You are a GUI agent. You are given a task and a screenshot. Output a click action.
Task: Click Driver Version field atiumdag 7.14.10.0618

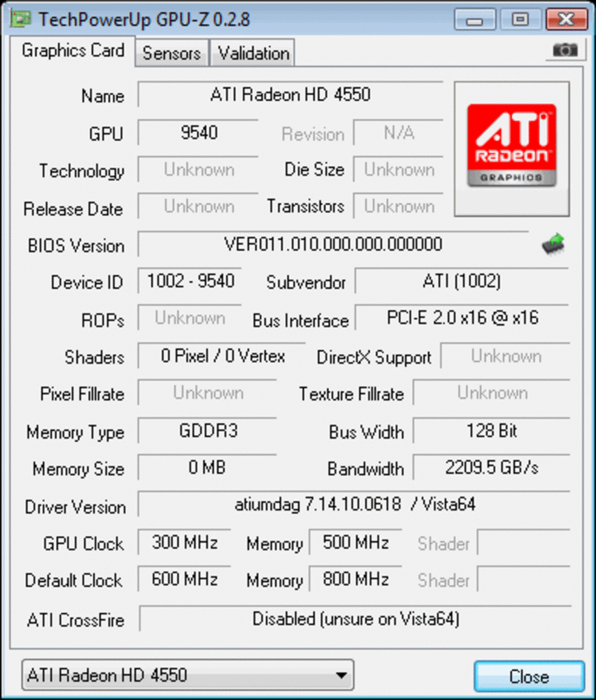tap(355, 504)
